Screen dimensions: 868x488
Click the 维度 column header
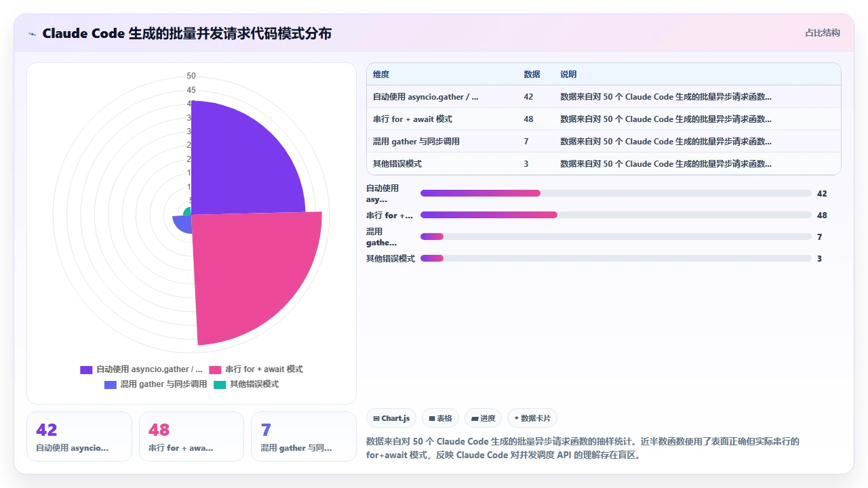[381, 75]
